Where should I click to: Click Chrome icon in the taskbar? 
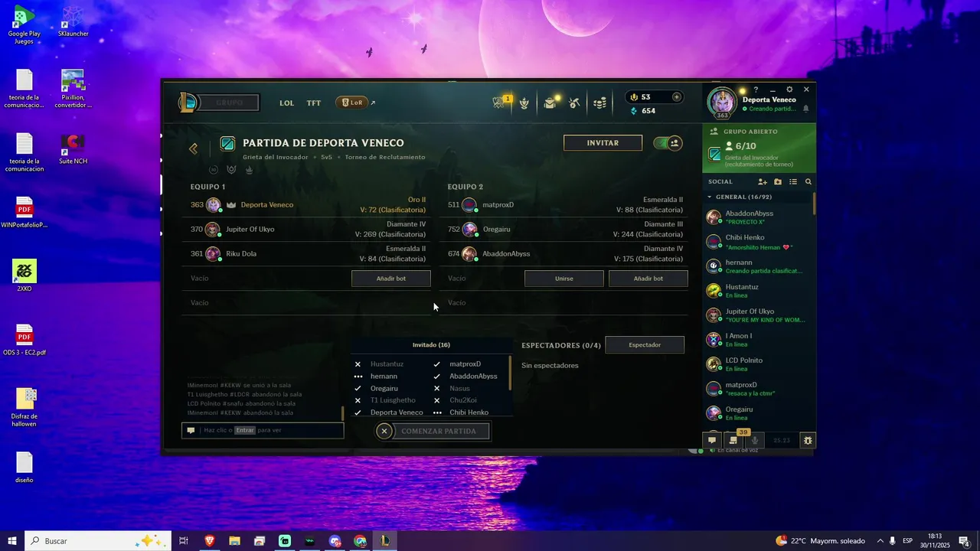point(360,541)
